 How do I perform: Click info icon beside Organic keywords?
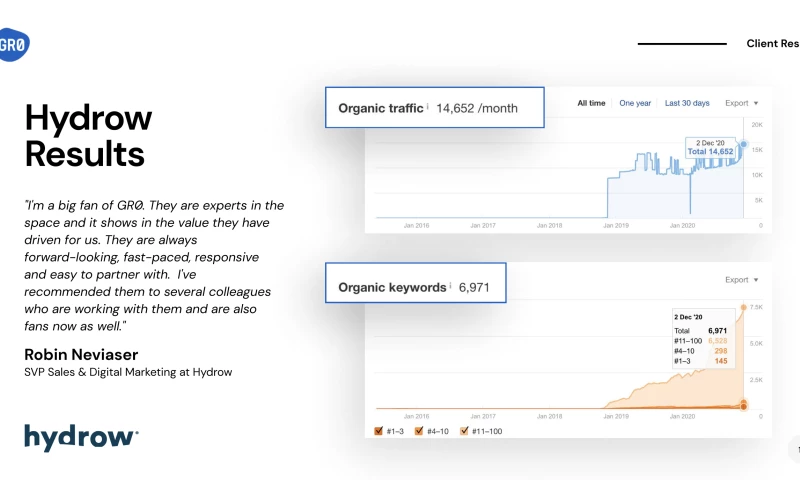point(450,286)
